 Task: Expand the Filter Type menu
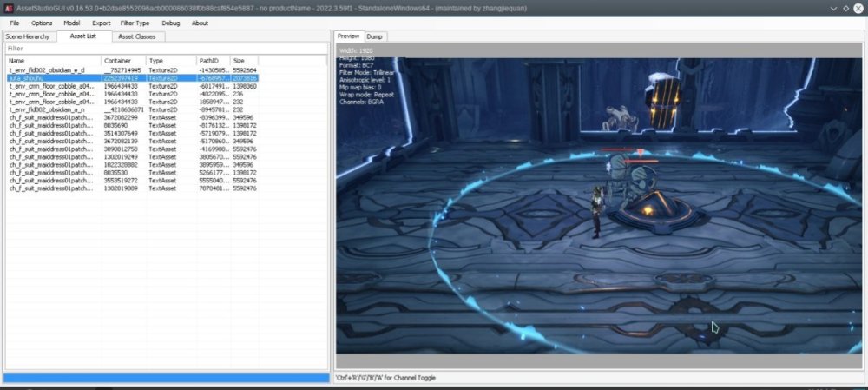(x=135, y=23)
